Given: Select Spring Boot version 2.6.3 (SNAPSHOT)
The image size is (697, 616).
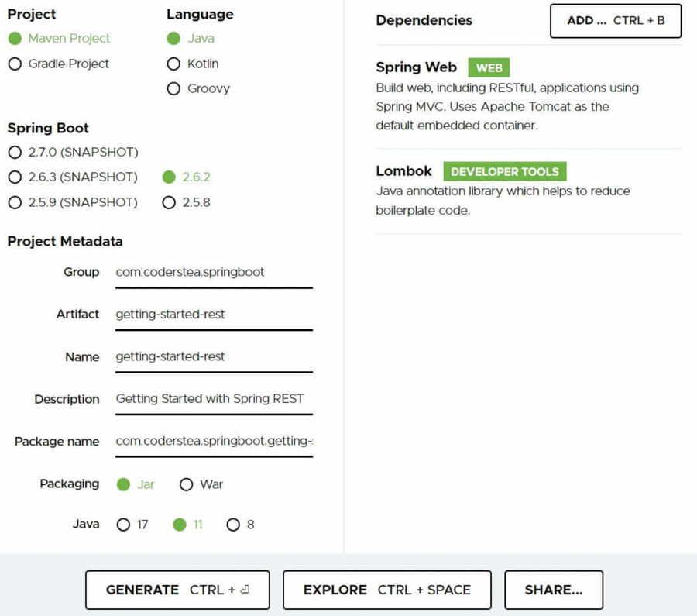Looking at the screenshot, I should click(x=14, y=177).
